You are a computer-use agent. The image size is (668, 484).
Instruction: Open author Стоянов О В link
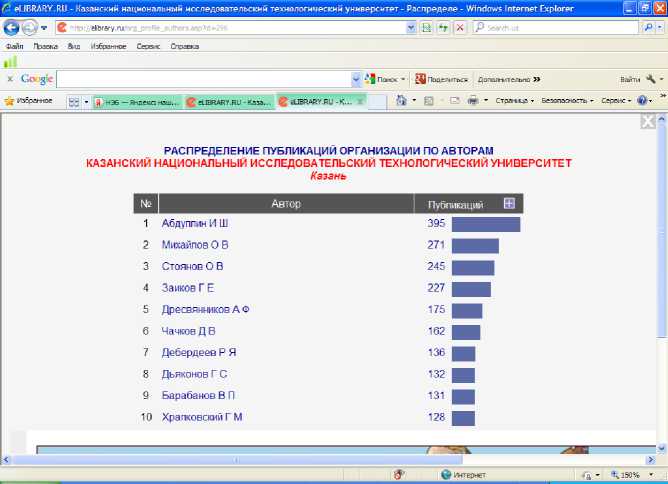click(192, 266)
